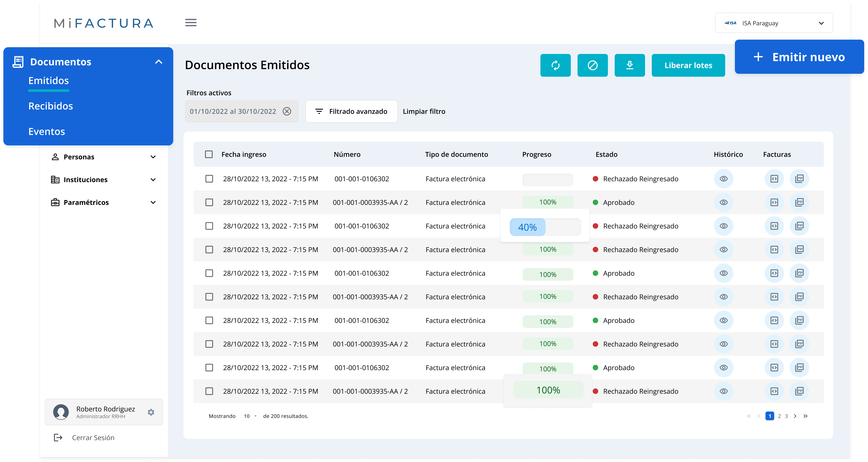This screenshot has height=462, width=868.
Task: Click the Personas person icon
Action: pos(55,157)
